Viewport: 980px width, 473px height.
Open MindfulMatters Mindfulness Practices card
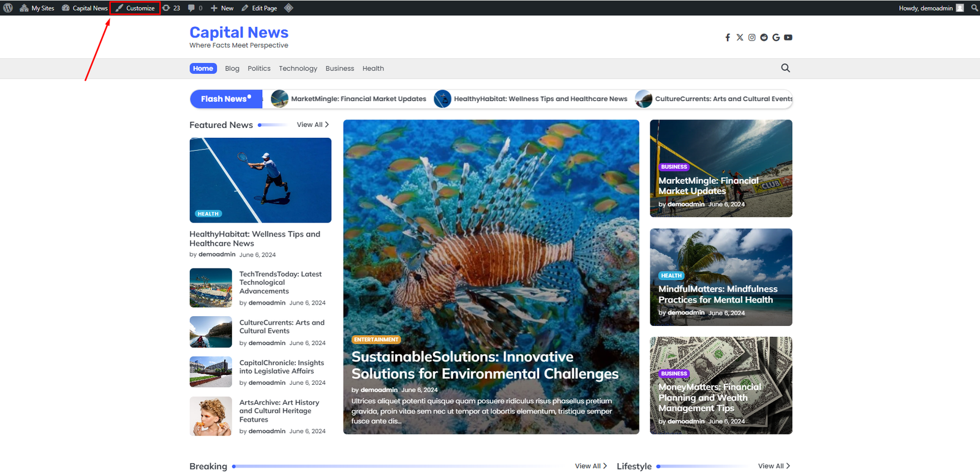click(x=718, y=294)
